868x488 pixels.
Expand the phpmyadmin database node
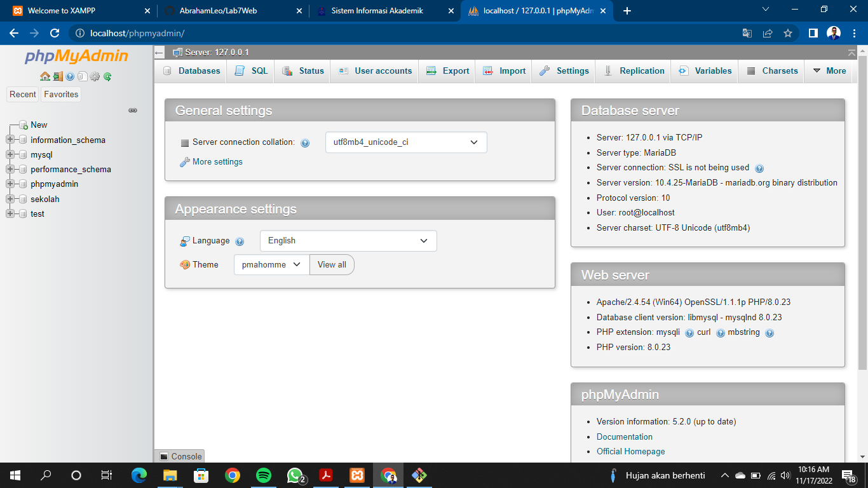(10, 184)
